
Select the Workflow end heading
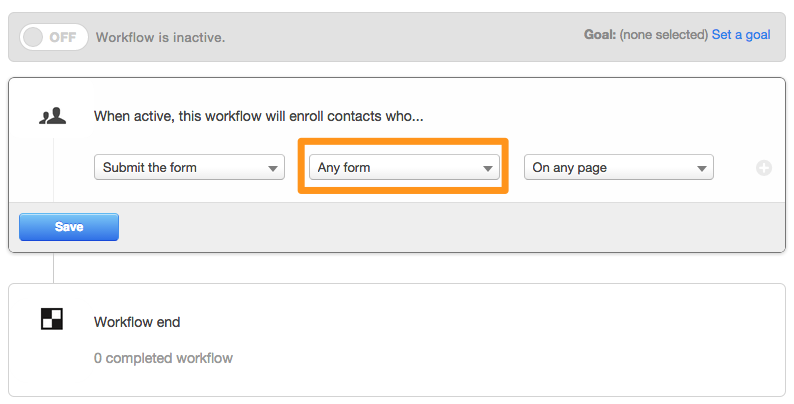pyautogui.click(x=137, y=322)
